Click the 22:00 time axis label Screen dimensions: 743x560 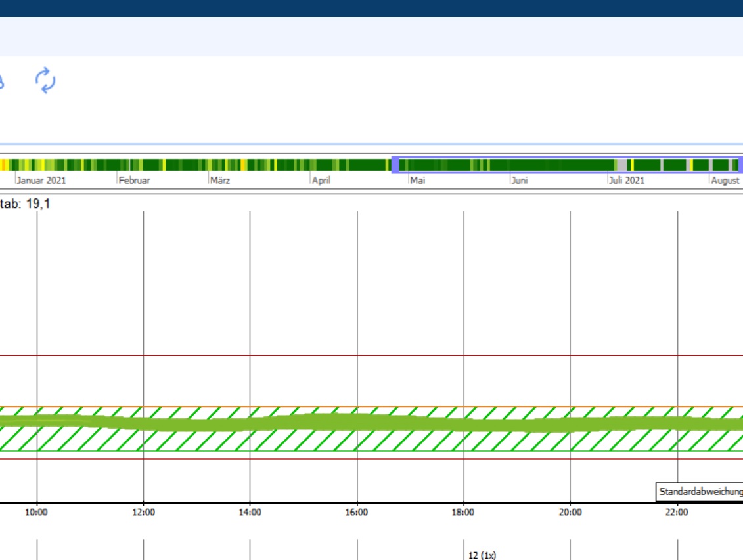(x=677, y=512)
